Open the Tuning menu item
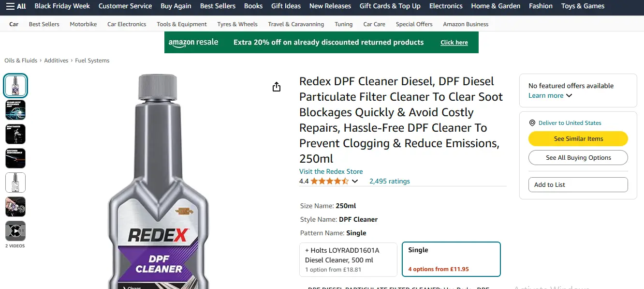This screenshot has width=644, height=289. (343, 24)
